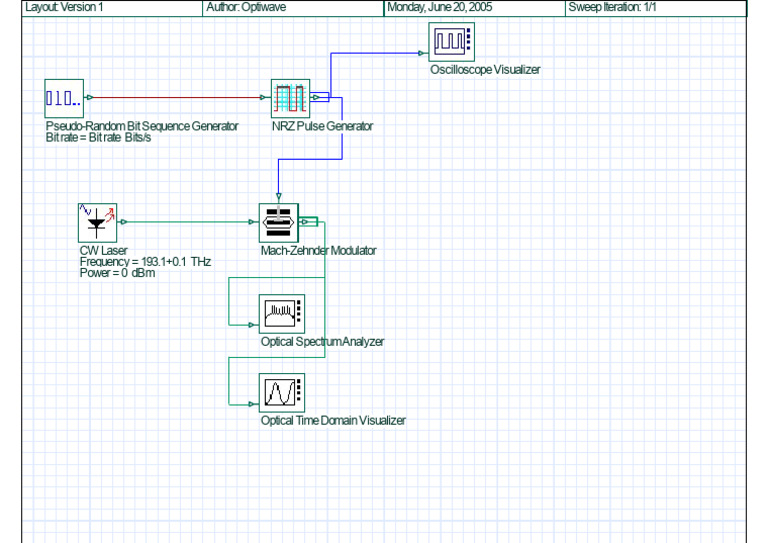Click the NRZ Pulse Generator input port

(264, 97)
